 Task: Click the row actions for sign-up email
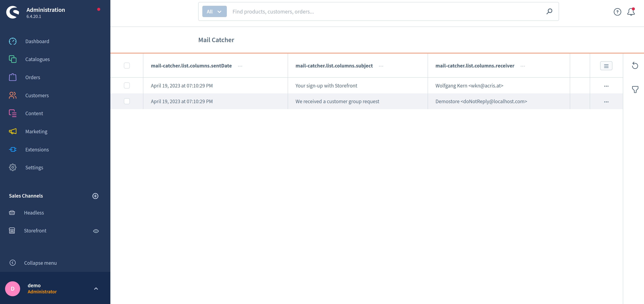[x=606, y=85]
